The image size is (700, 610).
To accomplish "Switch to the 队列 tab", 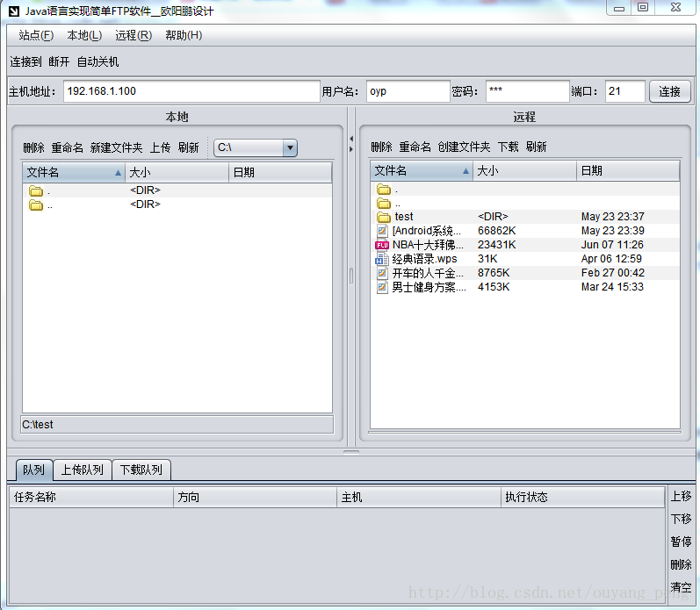I will [34, 470].
